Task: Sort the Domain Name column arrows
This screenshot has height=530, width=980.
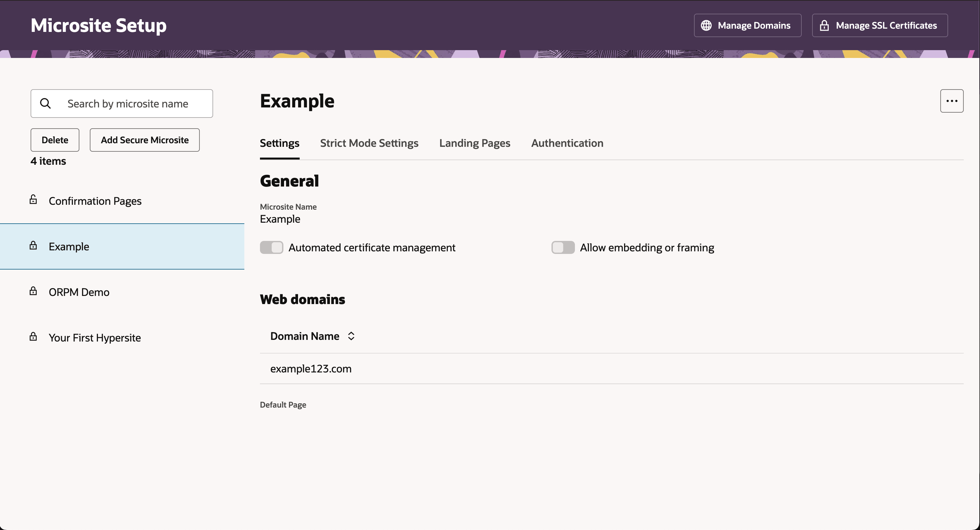Action: pyautogui.click(x=351, y=336)
